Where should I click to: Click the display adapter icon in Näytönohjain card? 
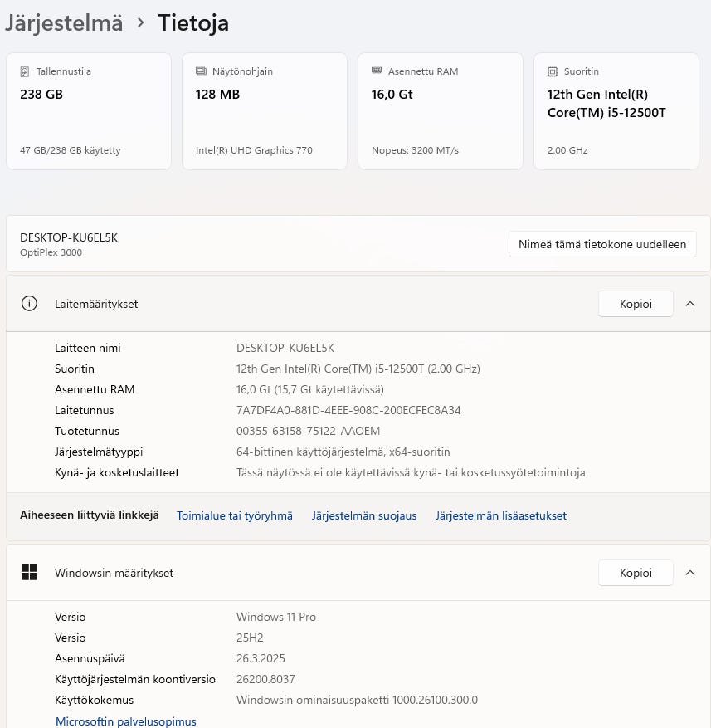(x=201, y=71)
